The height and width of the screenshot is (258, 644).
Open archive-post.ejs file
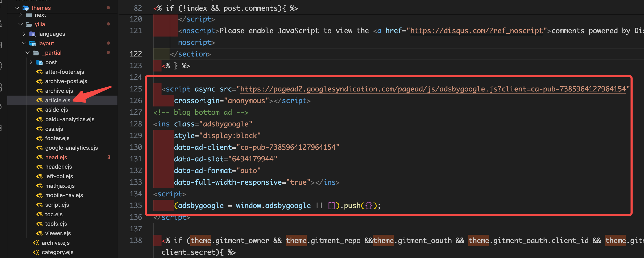pyautogui.click(x=66, y=81)
